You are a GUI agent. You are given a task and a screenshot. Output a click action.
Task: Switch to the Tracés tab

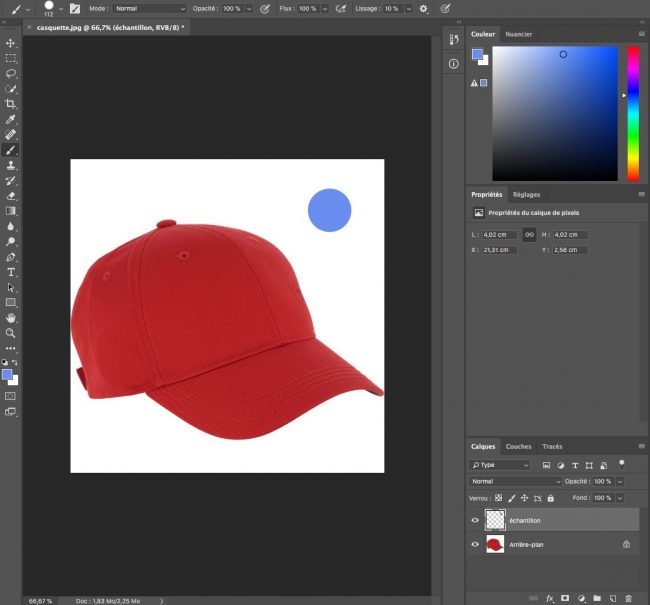pos(552,447)
